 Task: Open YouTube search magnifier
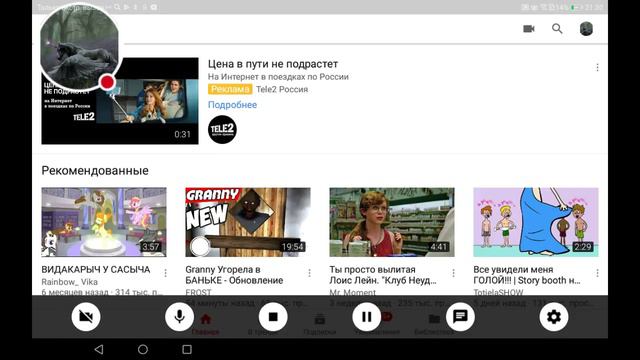(x=557, y=29)
